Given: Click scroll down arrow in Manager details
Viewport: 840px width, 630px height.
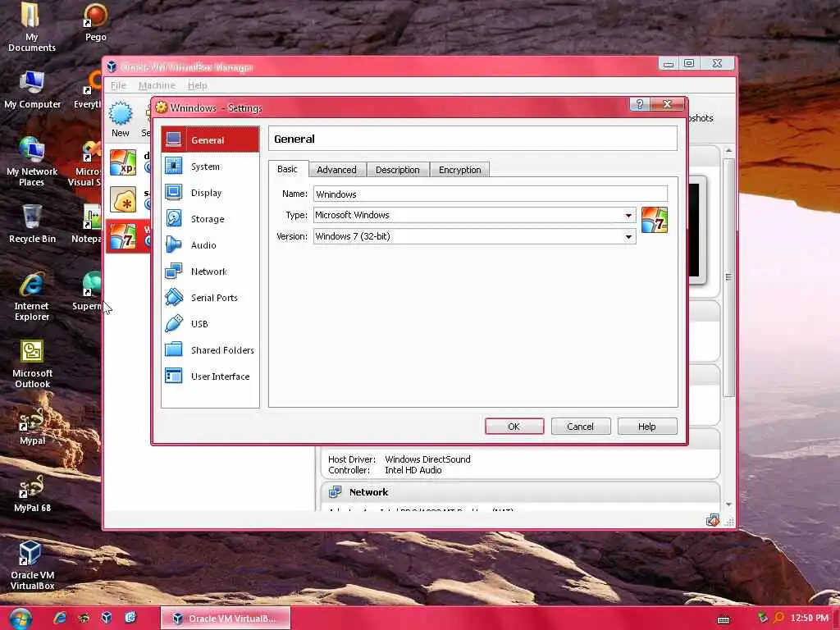Looking at the screenshot, I should coord(728,504).
